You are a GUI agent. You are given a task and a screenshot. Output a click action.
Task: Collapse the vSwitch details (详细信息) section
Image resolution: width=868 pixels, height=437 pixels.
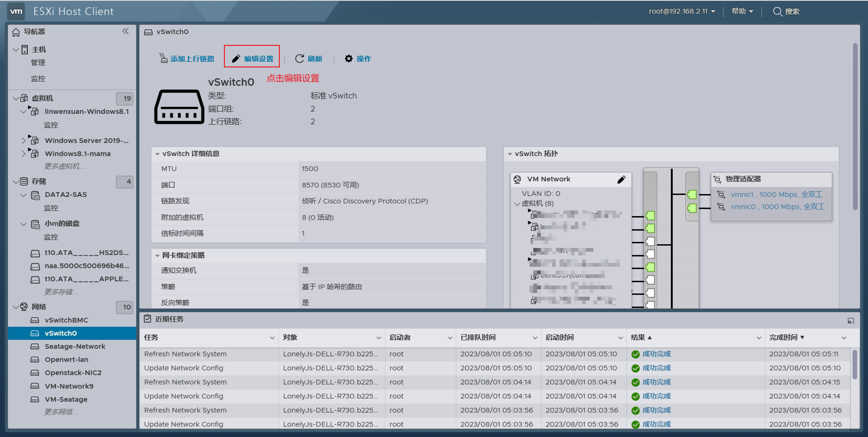click(x=158, y=154)
